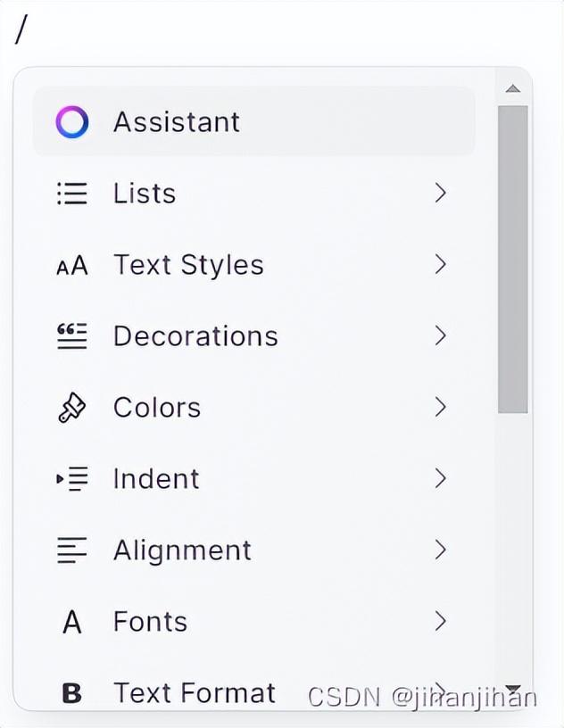Click the Indent icon
This screenshot has height=728, width=564.
(x=72, y=479)
